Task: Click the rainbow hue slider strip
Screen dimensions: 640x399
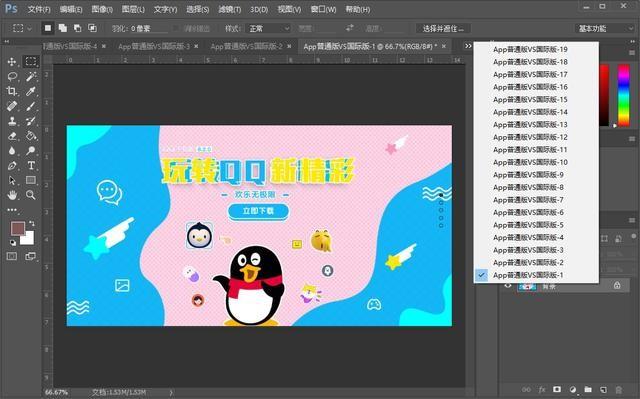Action: (x=623, y=95)
